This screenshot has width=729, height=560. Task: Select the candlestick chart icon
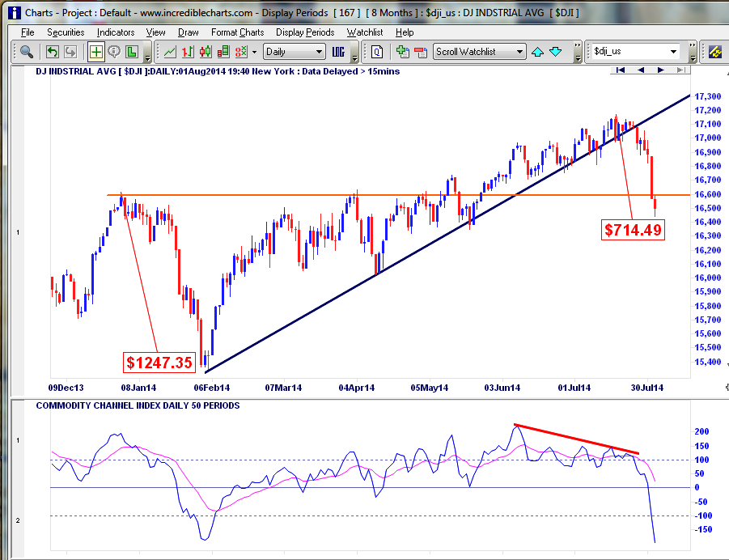click(205, 52)
